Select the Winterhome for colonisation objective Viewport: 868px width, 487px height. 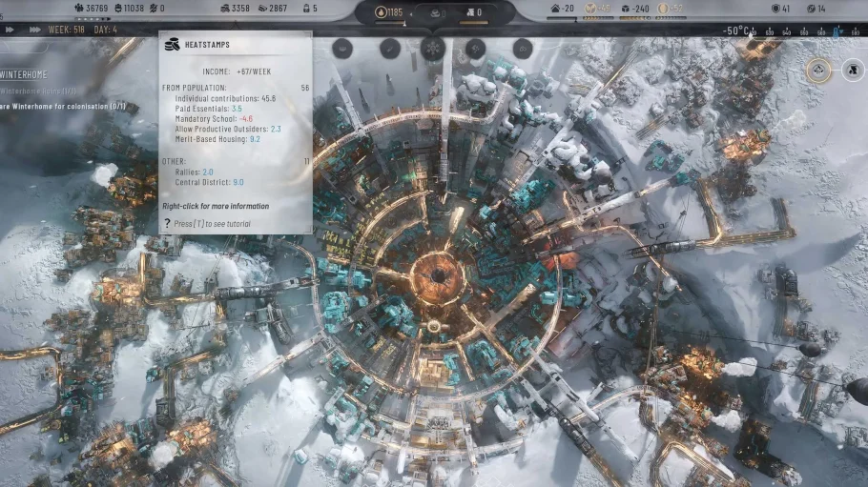(63, 106)
